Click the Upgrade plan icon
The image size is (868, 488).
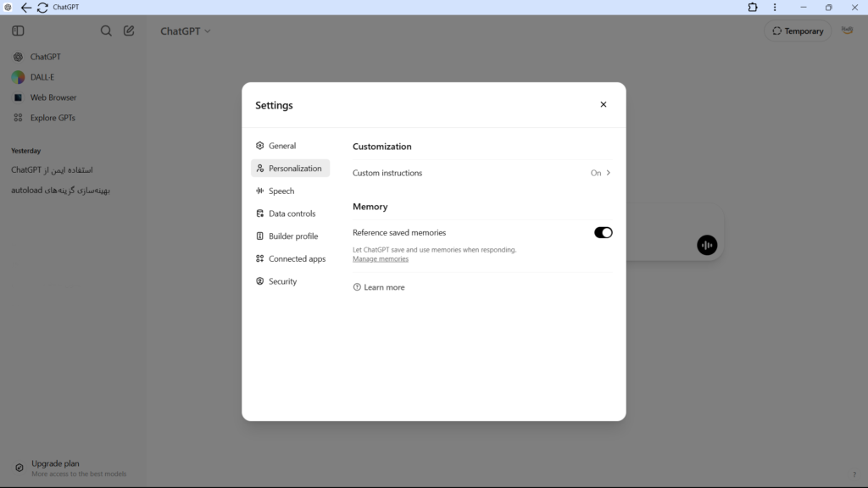[19, 468]
